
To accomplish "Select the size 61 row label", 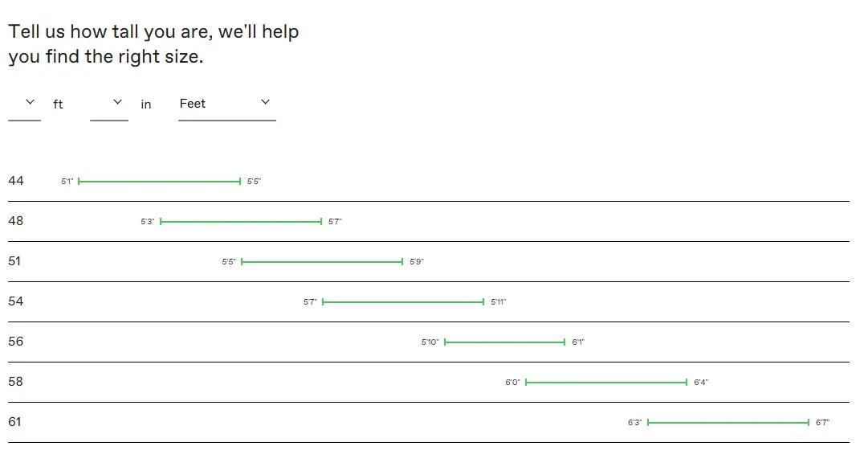I will [x=14, y=422].
